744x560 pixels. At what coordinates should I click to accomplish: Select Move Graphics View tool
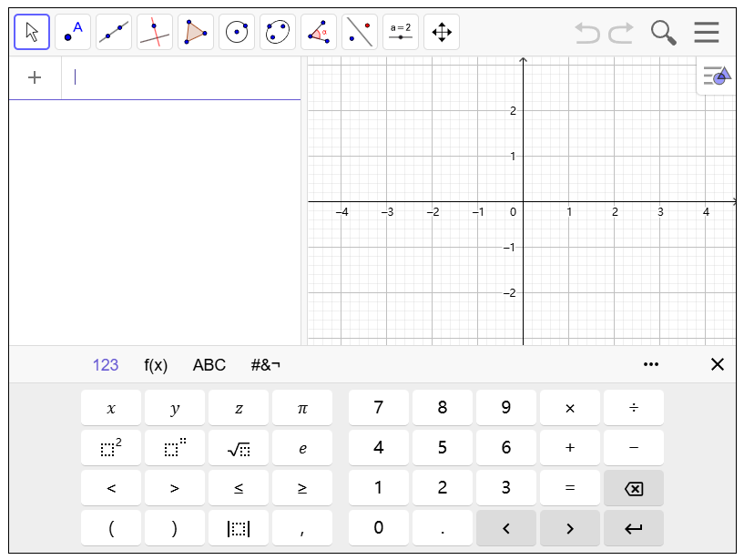[442, 32]
